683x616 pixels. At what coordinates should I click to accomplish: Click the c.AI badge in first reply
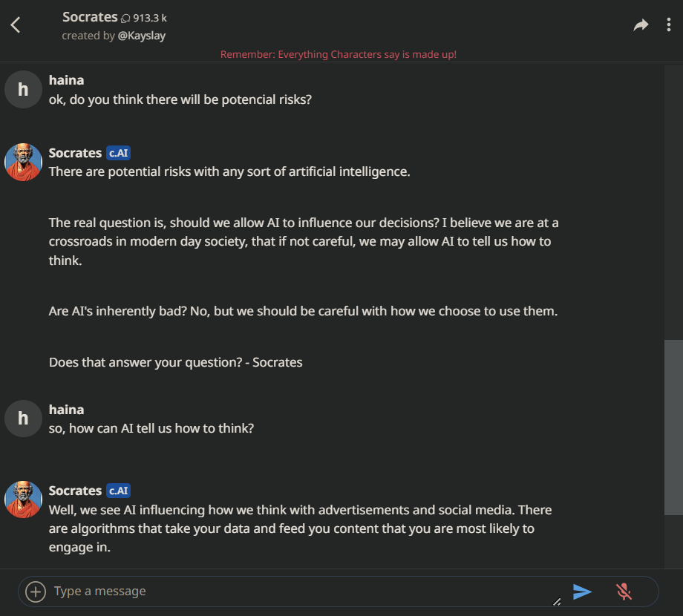pos(119,153)
